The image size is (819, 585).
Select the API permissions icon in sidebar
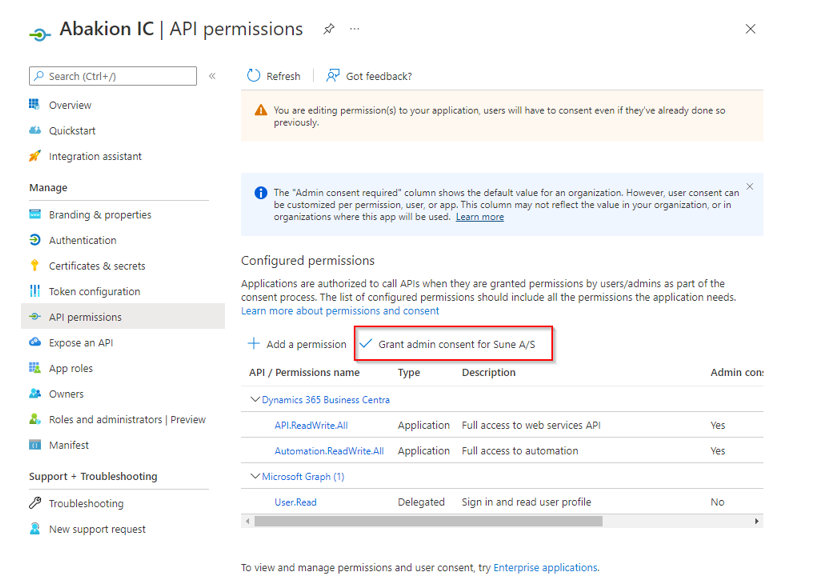(34, 317)
